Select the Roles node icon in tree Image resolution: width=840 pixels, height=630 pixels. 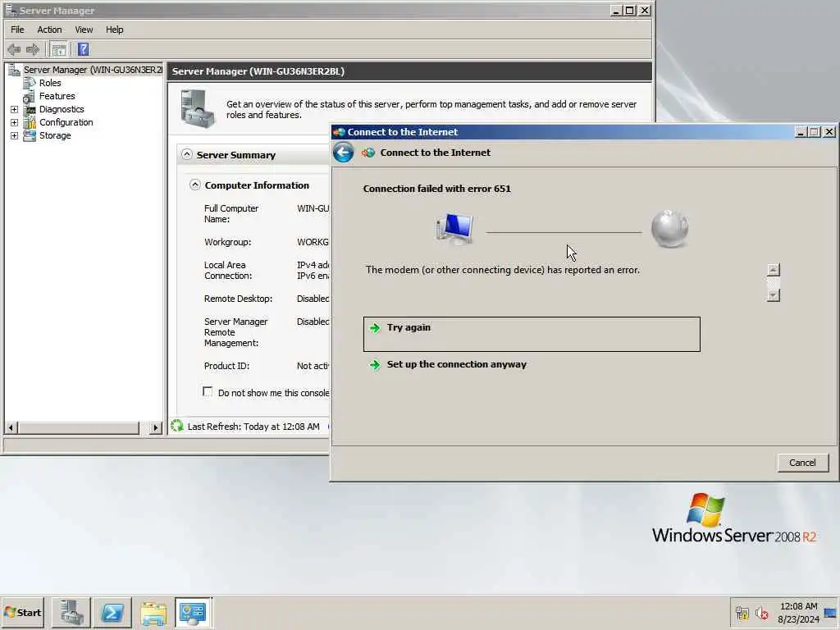click(29, 83)
